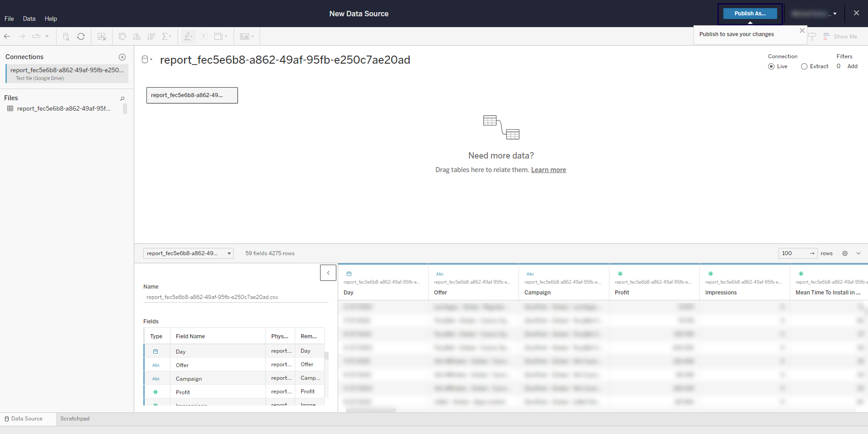Click the Publish As button
The height and width of the screenshot is (434, 868).
(750, 14)
